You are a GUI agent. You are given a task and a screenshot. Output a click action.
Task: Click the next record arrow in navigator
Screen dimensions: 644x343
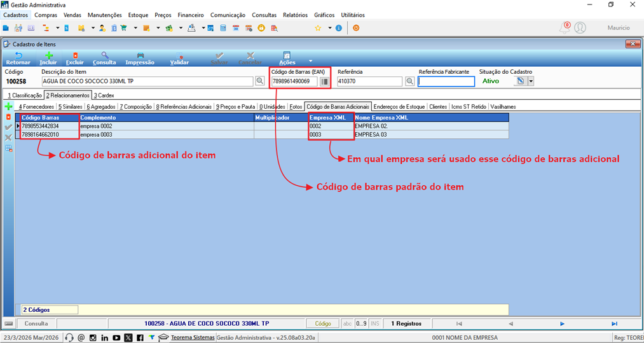pyautogui.click(x=562, y=324)
